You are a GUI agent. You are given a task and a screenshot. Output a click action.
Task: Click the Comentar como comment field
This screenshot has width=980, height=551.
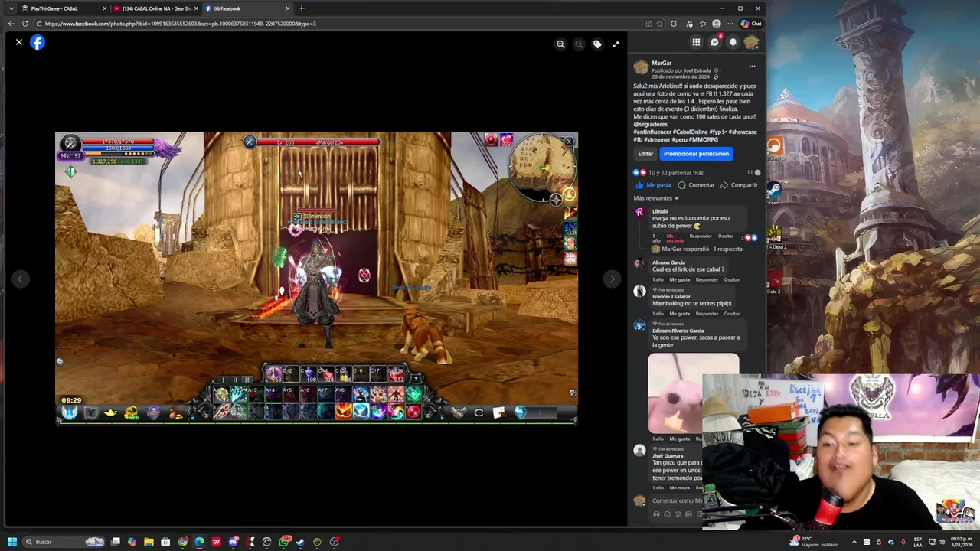click(x=676, y=501)
